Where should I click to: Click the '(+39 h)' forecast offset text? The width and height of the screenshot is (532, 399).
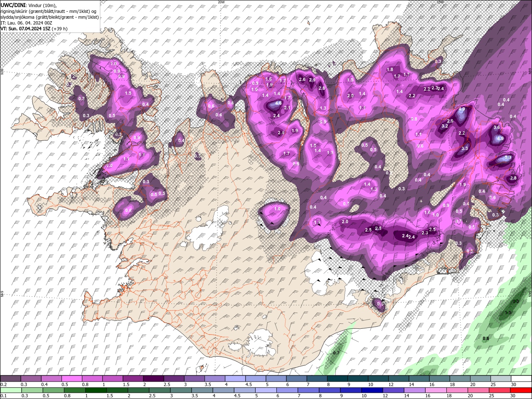click(60, 29)
